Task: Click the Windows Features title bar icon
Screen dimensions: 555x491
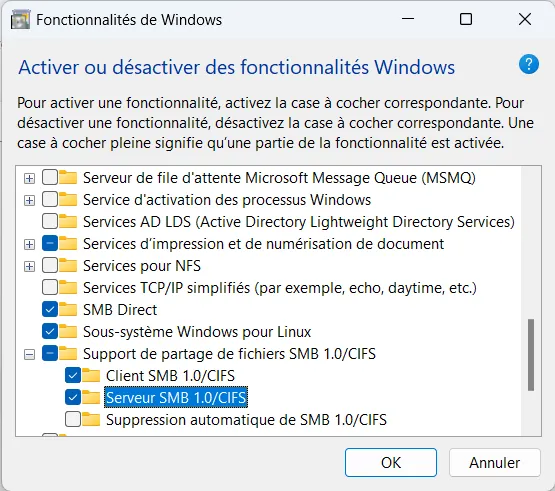Action: click(x=20, y=20)
